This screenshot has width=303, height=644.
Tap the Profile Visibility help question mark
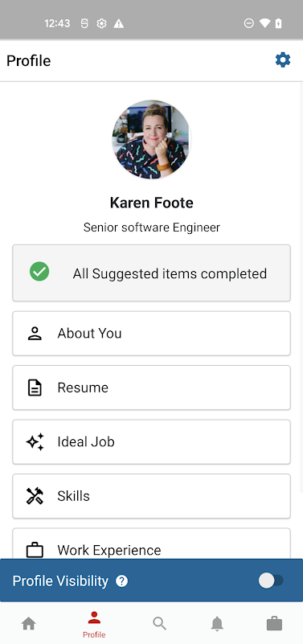coord(121,581)
